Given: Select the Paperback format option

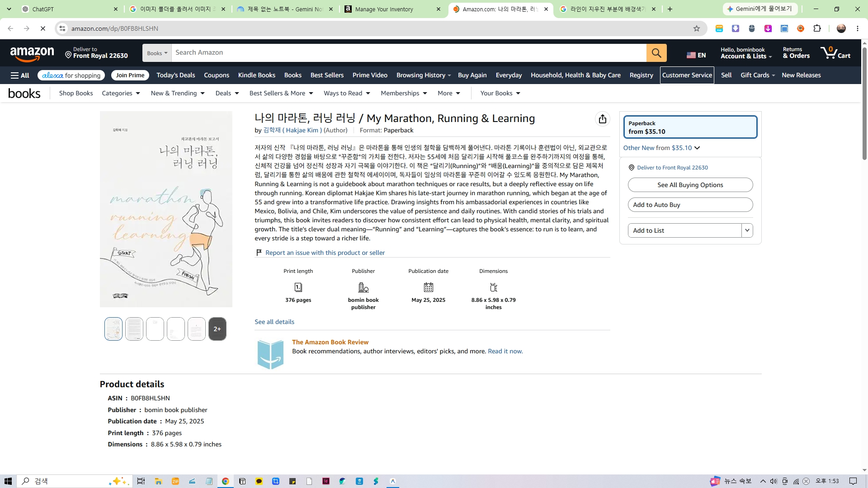Looking at the screenshot, I should coord(690,127).
